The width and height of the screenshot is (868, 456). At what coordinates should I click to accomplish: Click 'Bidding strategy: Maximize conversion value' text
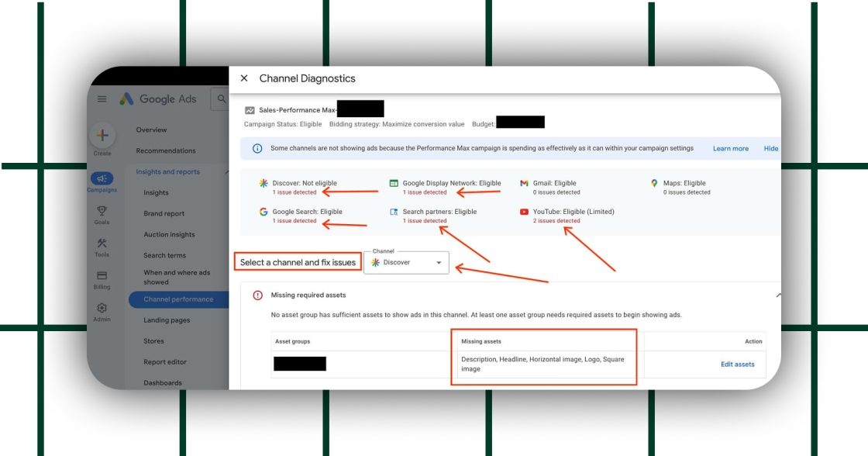click(x=396, y=124)
